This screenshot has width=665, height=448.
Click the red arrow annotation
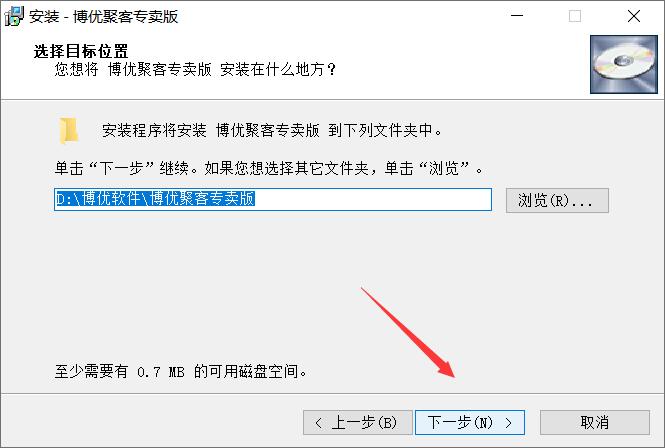click(408, 332)
